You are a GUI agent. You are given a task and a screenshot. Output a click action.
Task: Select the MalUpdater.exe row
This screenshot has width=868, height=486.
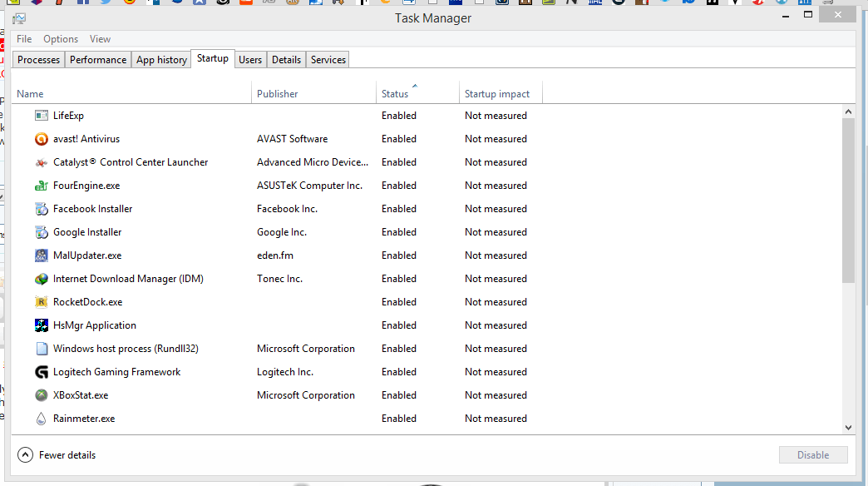tap(87, 255)
